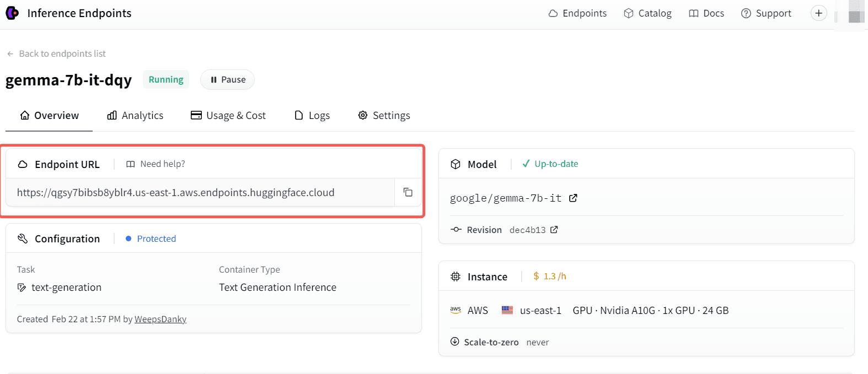Open the Support page link
This screenshot has width=868, height=374.
766,13
